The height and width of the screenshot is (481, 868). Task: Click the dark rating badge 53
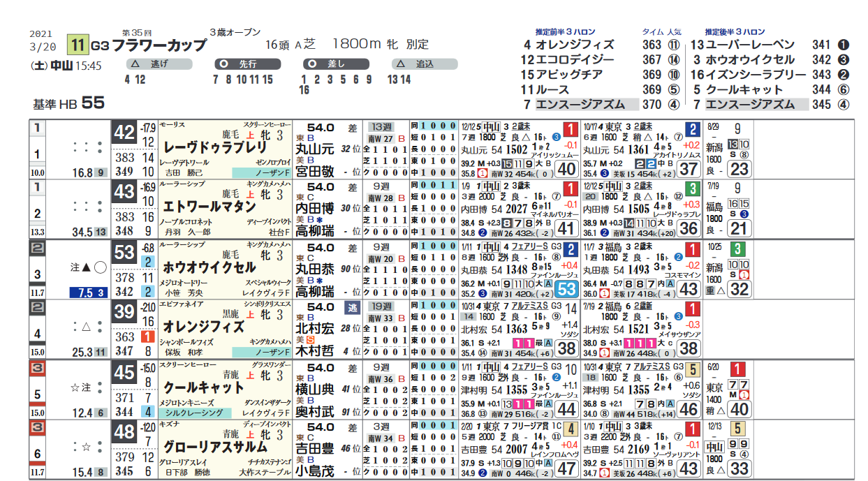click(124, 253)
